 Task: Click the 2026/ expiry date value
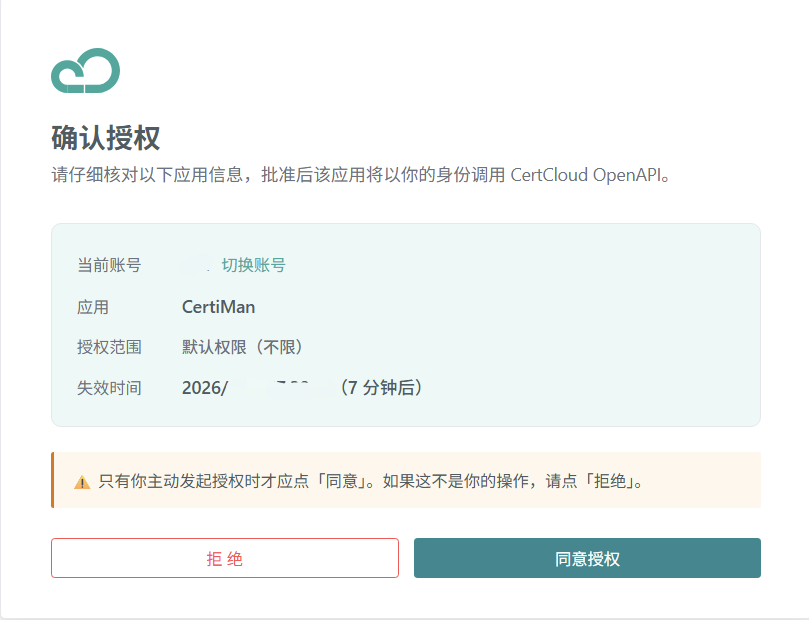coord(205,387)
